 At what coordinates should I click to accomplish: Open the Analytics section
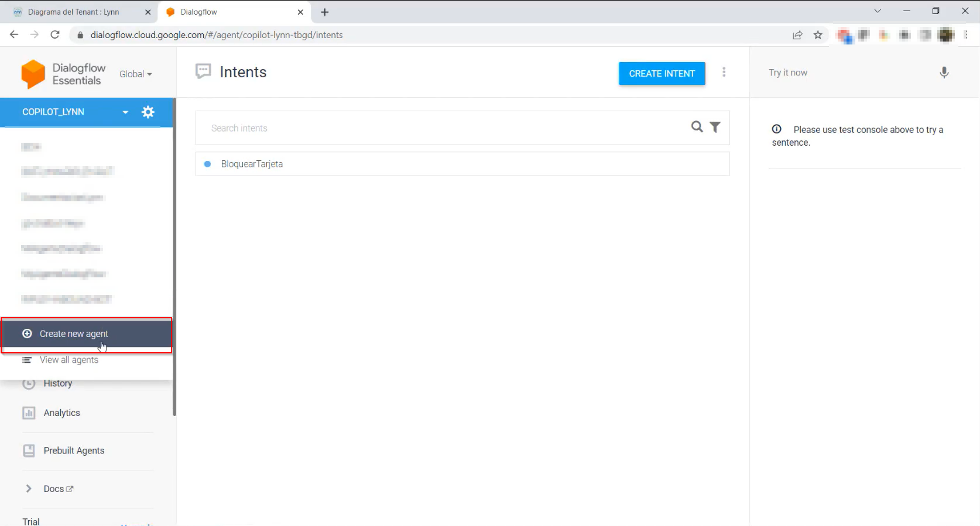(x=61, y=413)
